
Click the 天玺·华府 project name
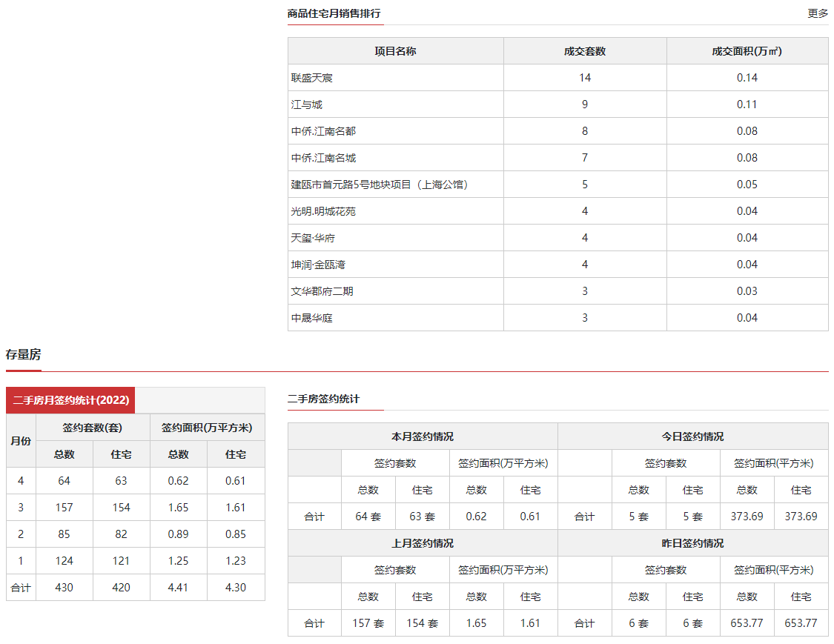pos(313,238)
